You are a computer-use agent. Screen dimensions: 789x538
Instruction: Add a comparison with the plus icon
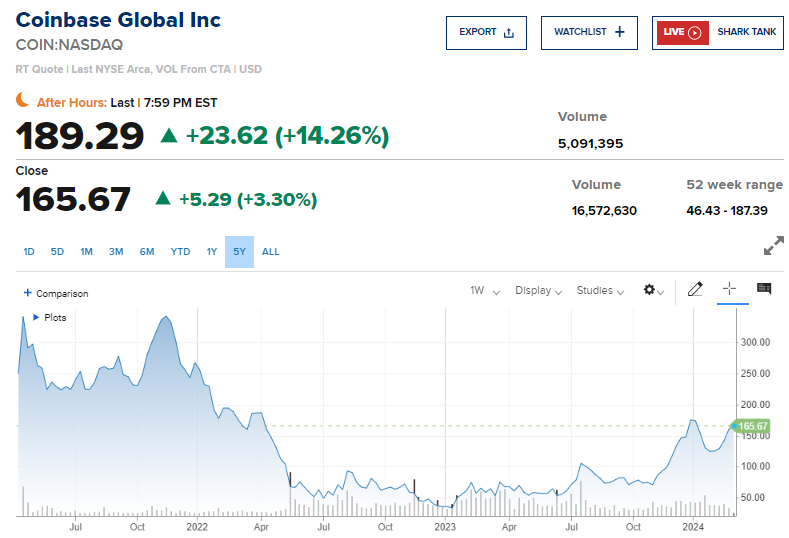click(27, 293)
